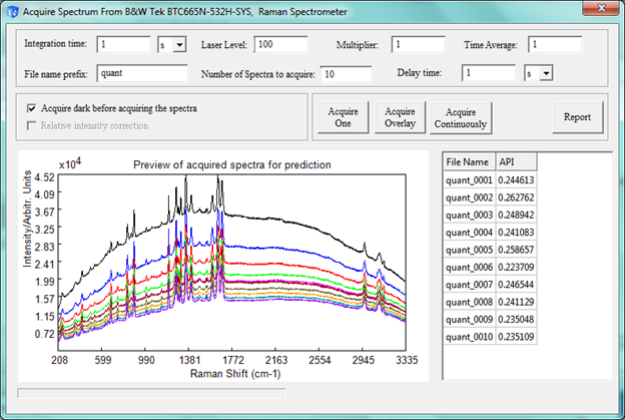625x420 pixels.
Task: Focus the Laser Level field
Action: pos(281,44)
